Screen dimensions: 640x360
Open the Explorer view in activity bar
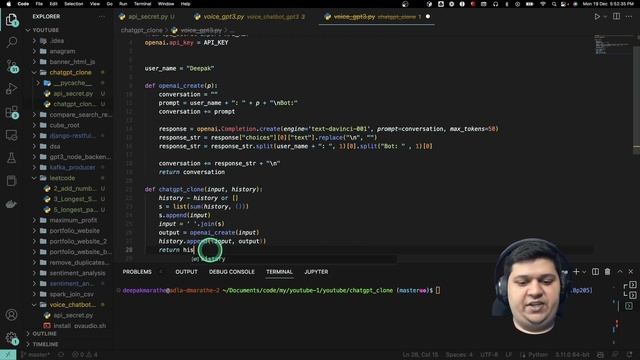[11, 19]
